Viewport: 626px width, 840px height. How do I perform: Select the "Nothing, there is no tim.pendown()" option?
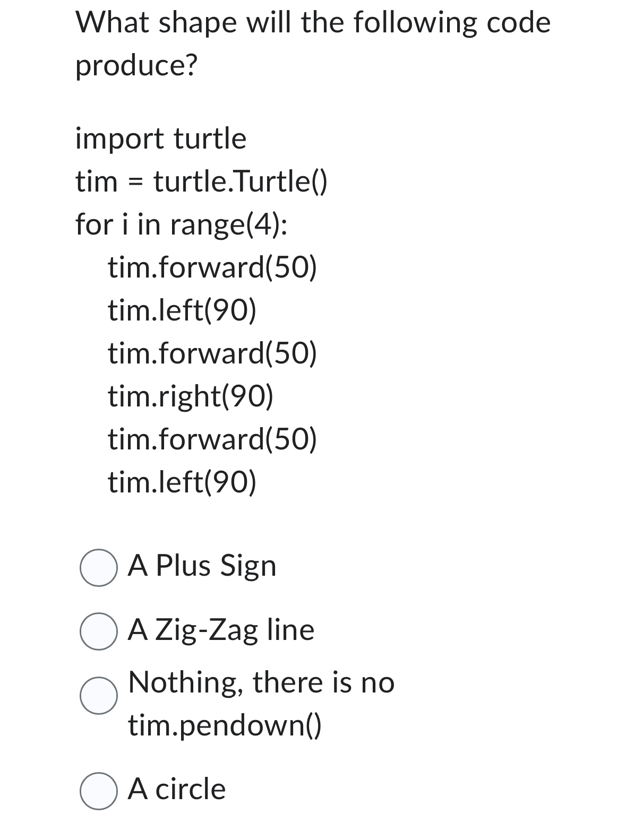99,696
